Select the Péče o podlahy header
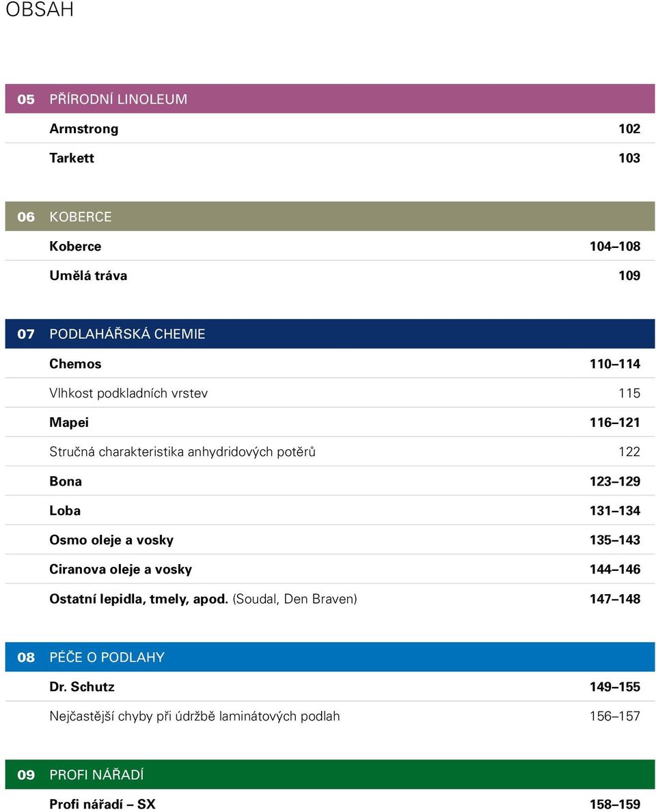 (x=330, y=657)
